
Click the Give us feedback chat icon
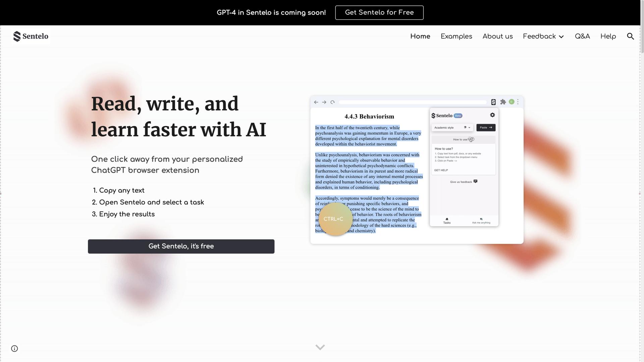click(475, 181)
